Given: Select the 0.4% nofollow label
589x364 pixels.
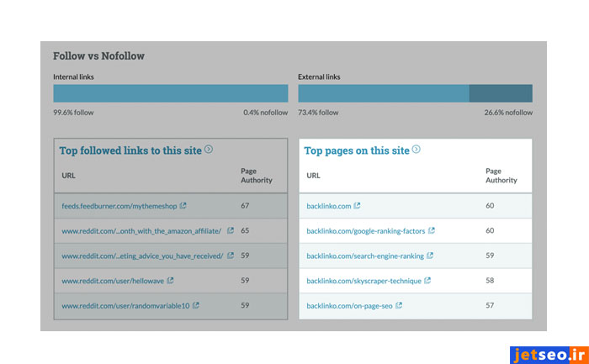Looking at the screenshot, I should point(265,112).
